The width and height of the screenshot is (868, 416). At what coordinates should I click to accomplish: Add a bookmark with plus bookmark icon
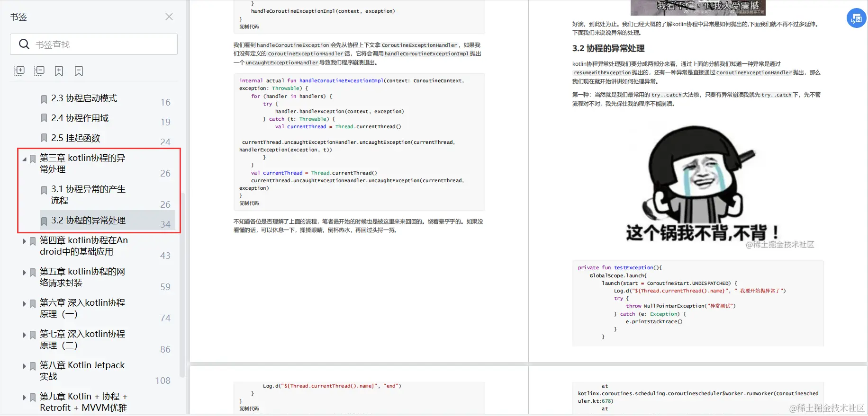point(59,71)
